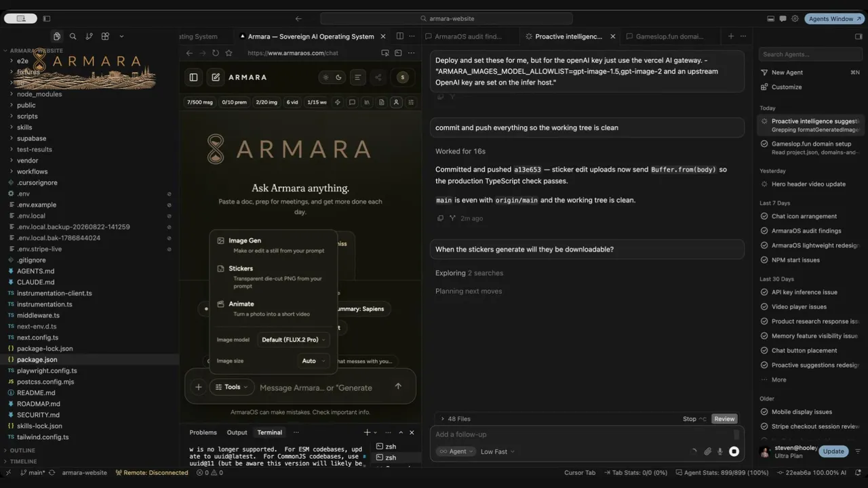
Task: Switch Armara to light theme sun icon
Action: click(x=326, y=77)
